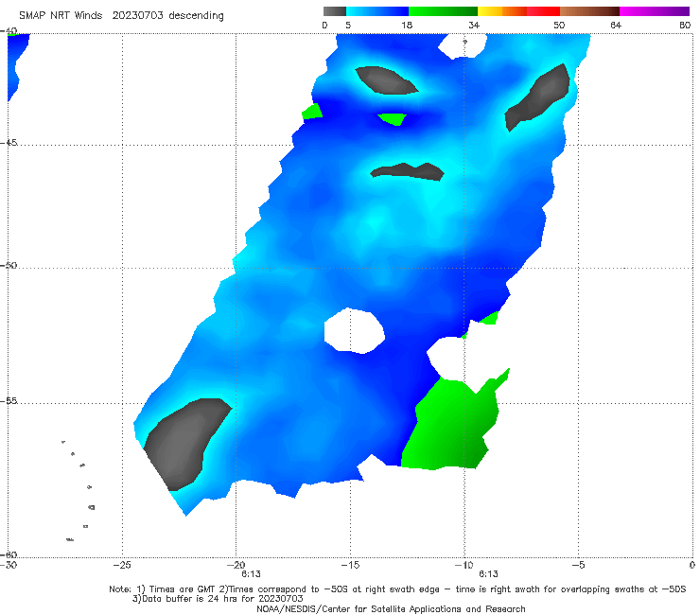Click the color bar label "34"

[x=474, y=25]
